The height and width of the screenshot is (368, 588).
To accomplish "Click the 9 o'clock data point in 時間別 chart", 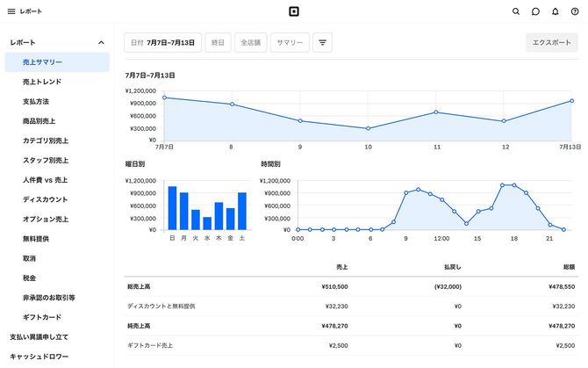I will (x=406, y=193).
